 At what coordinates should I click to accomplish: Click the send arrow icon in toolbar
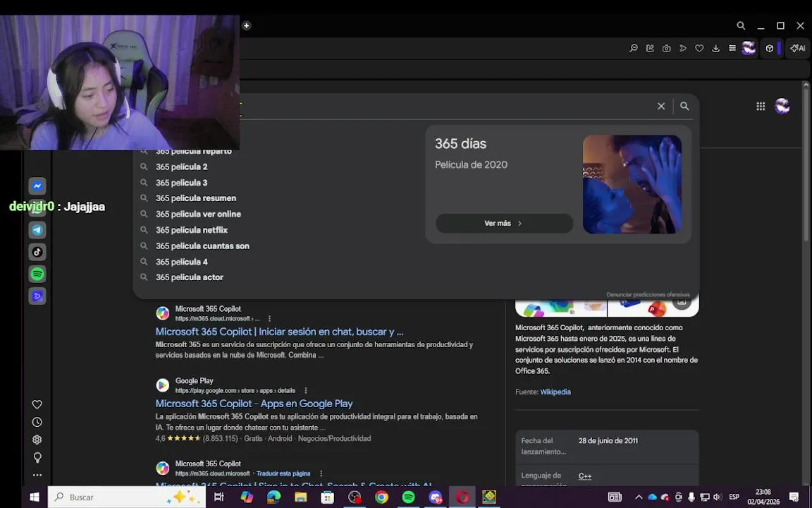coord(683,48)
